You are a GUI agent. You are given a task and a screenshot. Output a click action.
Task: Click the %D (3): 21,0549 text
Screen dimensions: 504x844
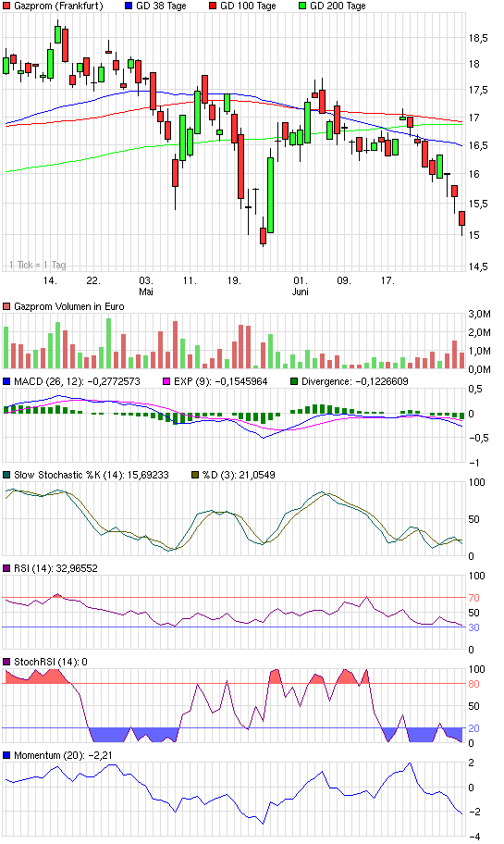click(239, 476)
